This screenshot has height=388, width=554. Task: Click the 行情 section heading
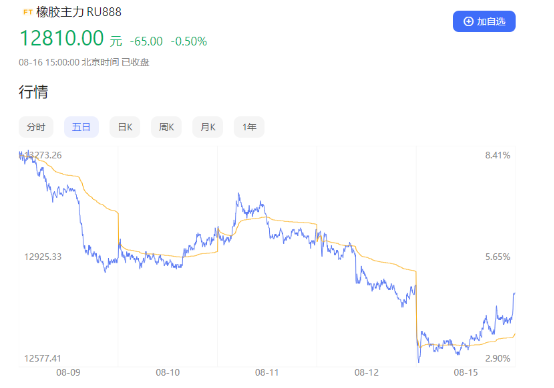(33, 92)
